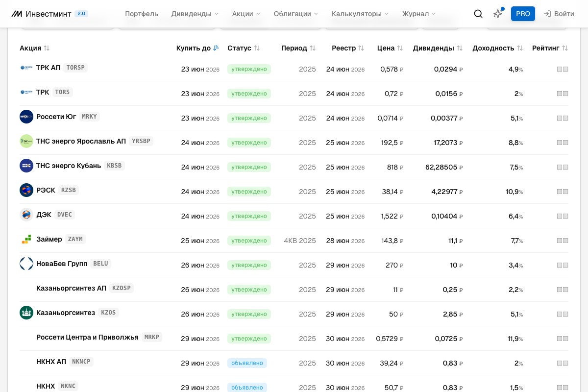Click rating squares in ТРК АП row
Screen dimensions: 588x392
pos(563,69)
